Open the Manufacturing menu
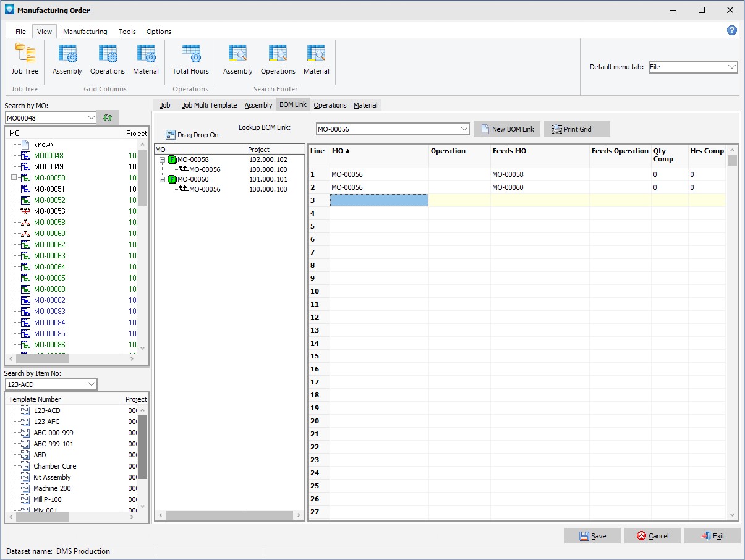Screen dimensions: 745x560 tap(85, 32)
